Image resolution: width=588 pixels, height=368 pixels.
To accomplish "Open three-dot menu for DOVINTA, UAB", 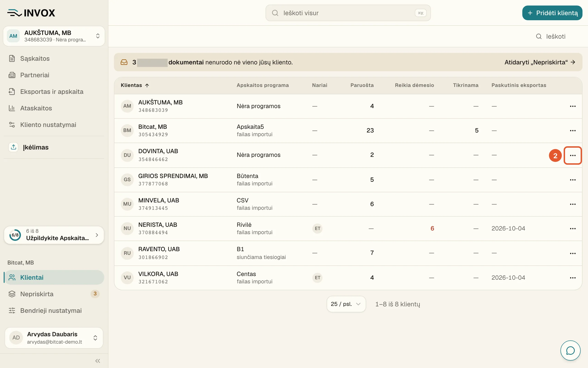I will click(573, 155).
